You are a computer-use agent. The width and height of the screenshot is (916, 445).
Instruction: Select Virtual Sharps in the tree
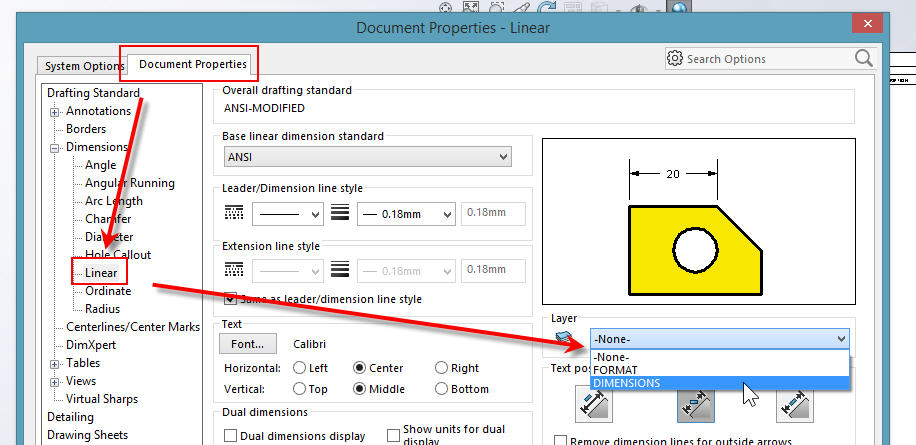tap(102, 399)
